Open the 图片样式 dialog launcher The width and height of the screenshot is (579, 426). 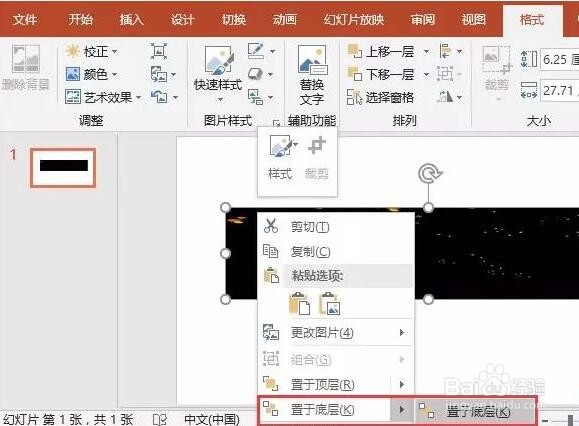(276, 122)
